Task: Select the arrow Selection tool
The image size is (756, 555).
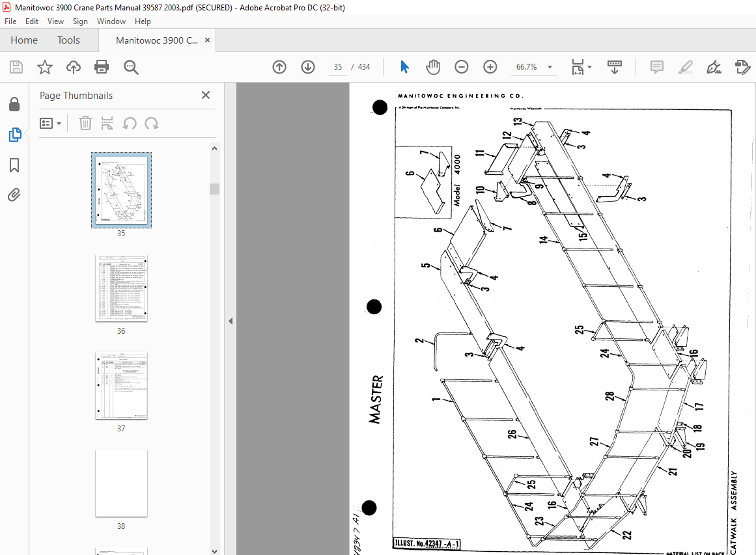Action: coord(404,67)
